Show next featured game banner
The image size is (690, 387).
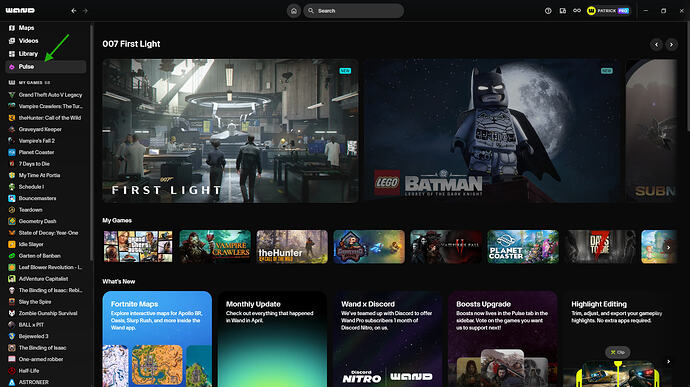[x=671, y=44]
